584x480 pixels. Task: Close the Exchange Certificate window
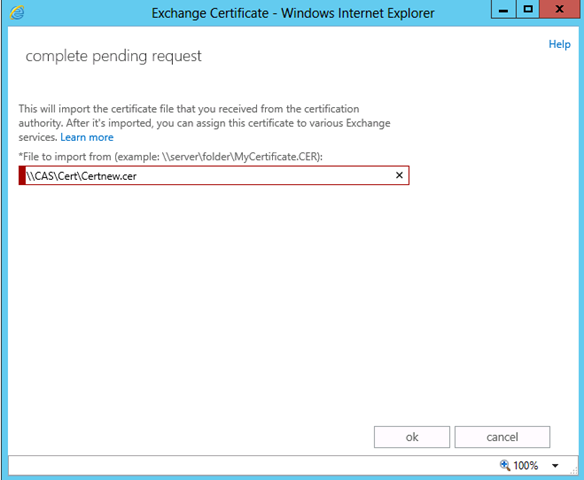(559, 9)
